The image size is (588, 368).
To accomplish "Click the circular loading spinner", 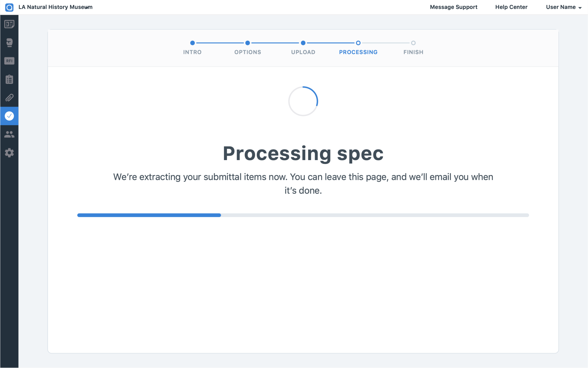I will [303, 101].
